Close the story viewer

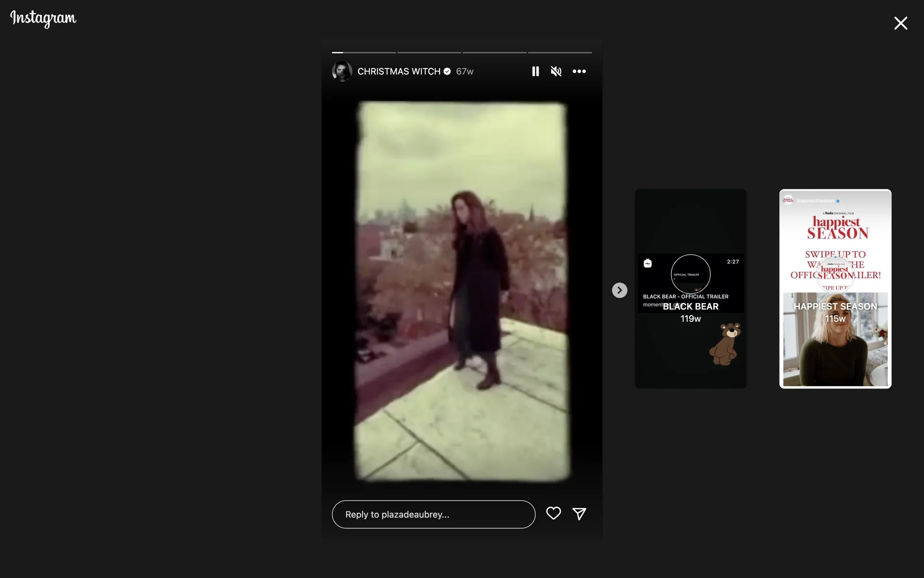click(x=900, y=23)
